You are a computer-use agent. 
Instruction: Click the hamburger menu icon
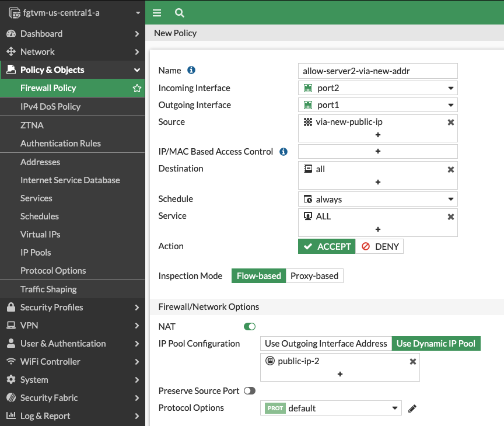pyautogui.click(x=156, y=12)
